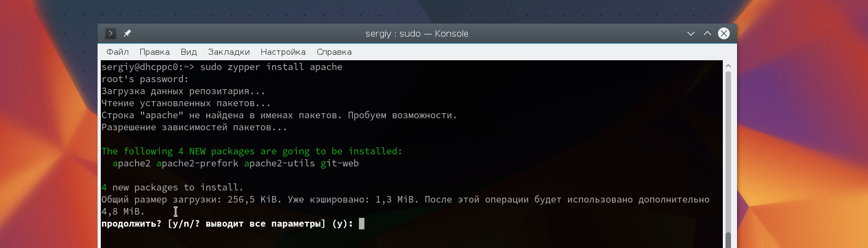This screenshot has width=868, height=248.
Task: Click the apache2-prefork package name
Action: click(x=197, y=163)
